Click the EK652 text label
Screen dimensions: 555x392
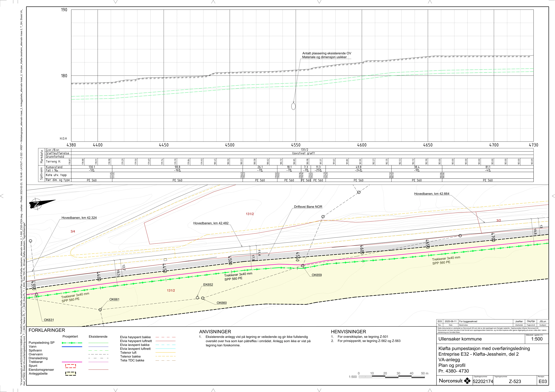coord(208,285)
